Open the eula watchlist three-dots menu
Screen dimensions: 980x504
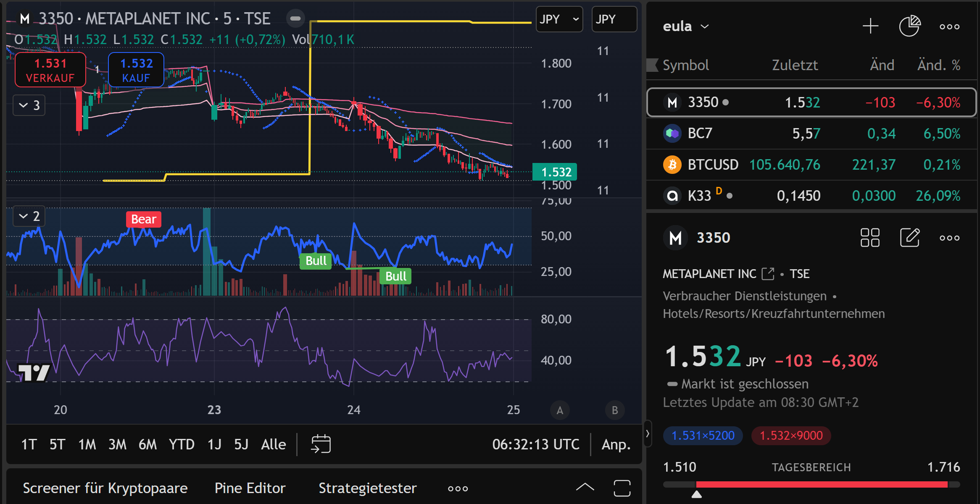949,26
